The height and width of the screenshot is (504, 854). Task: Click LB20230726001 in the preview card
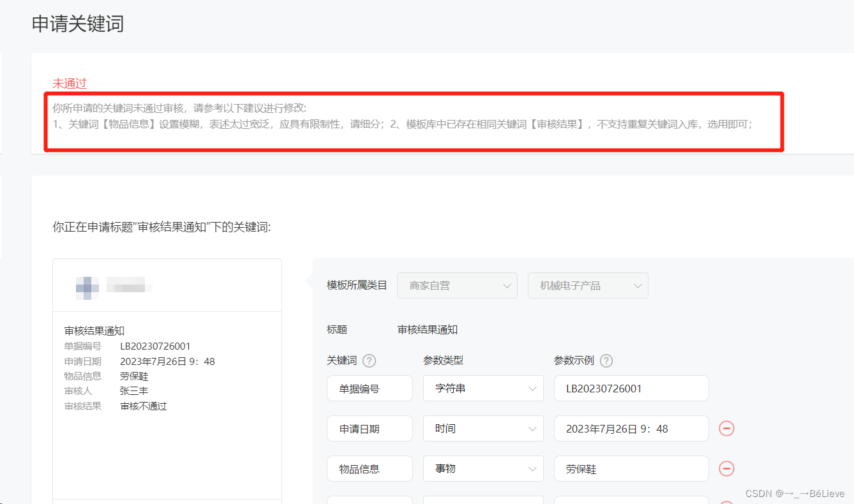pyautogui.click(x=155, y=346)
